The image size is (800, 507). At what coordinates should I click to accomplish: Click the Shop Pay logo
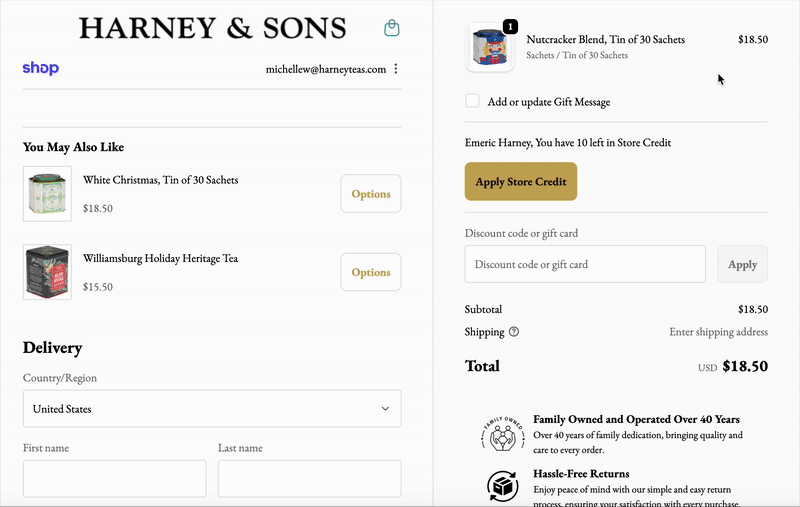click(x=41, y=69)
